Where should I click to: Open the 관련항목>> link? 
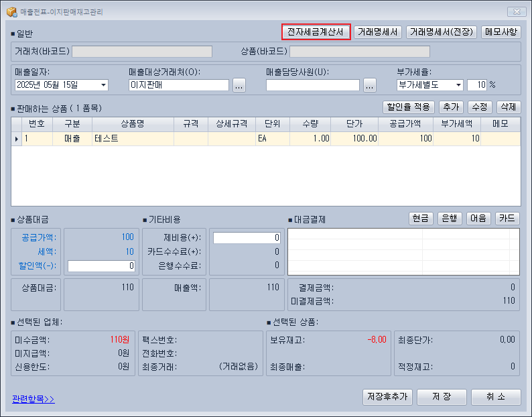coord(34,399)
